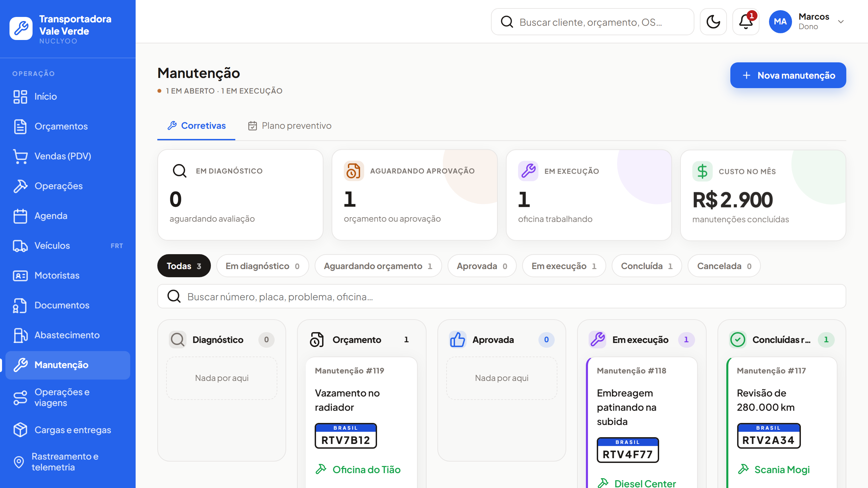868x488 pixels.
Task: Click the Transportadora Vale Verde wrench logo
Action: (x=21, y=28)
